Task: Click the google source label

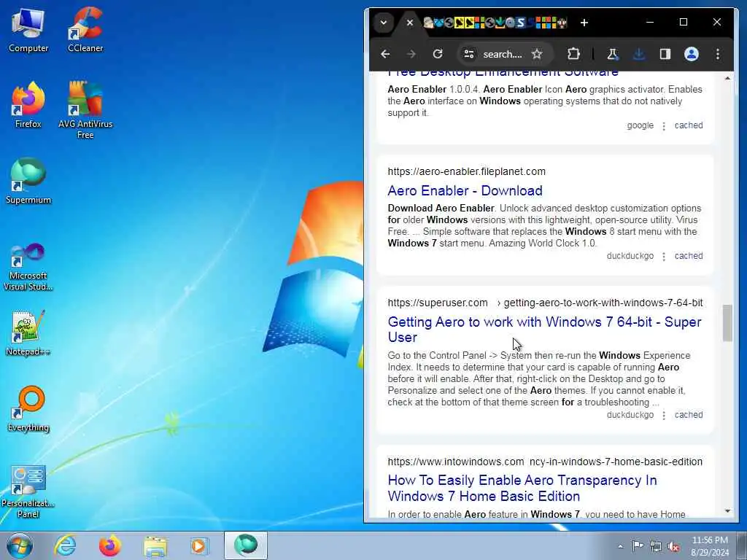Action: tap(640, 125)
